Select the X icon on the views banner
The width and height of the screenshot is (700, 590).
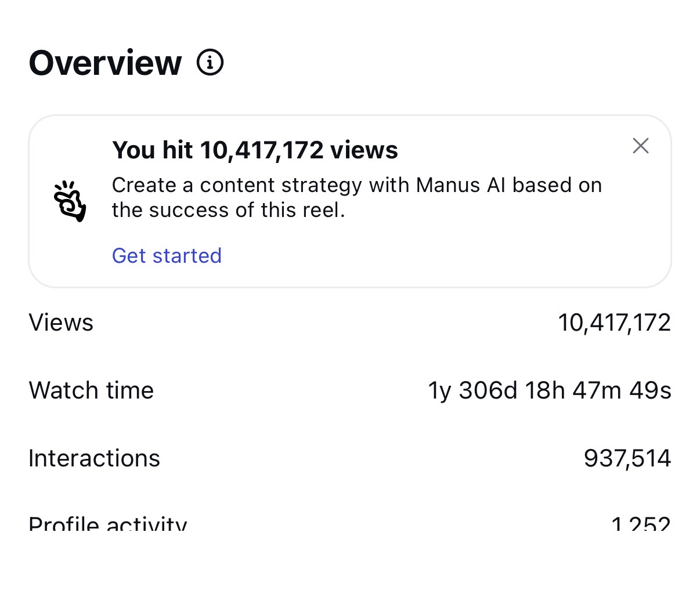(x=640, y=146)
